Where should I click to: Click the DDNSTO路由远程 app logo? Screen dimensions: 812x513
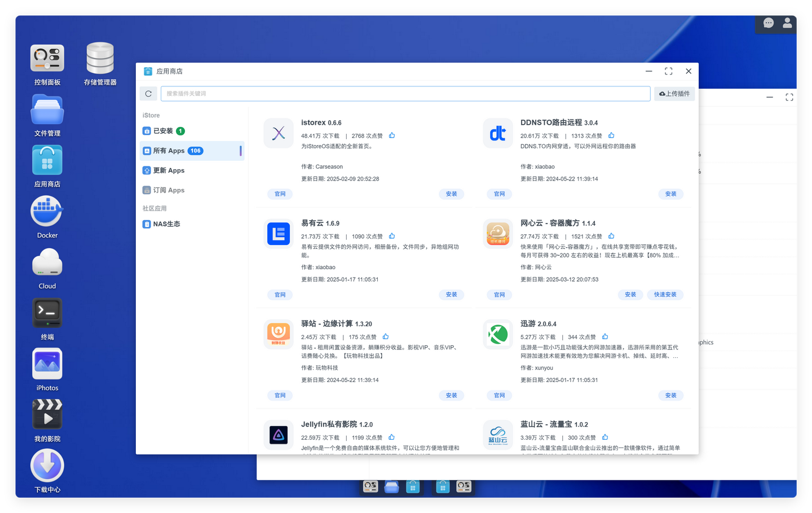tap(498, 133)
